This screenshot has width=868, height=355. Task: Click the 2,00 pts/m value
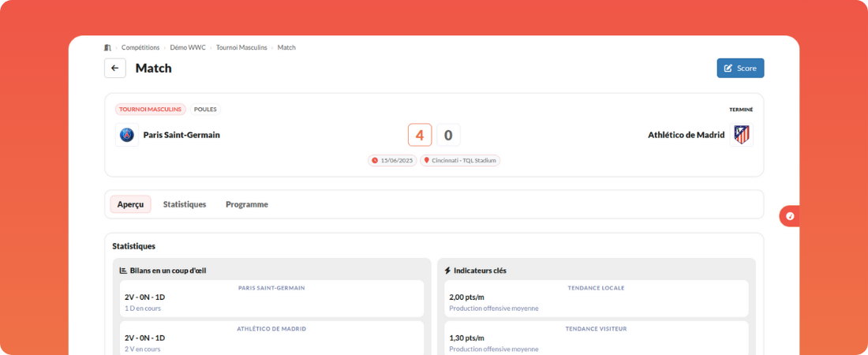[x=466, y=297]
